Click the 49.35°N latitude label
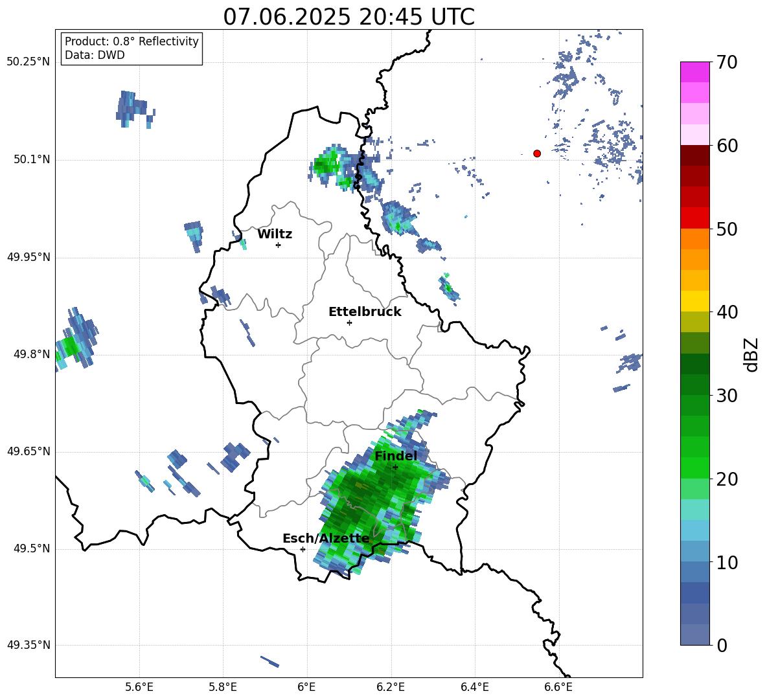767x700 pixels. click(x=29, y=645)
